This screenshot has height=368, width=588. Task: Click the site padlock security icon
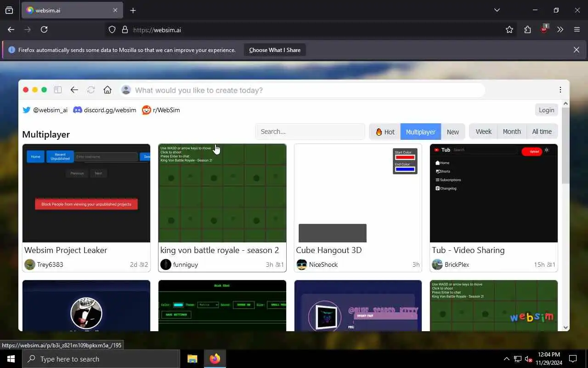coord(125,29)
